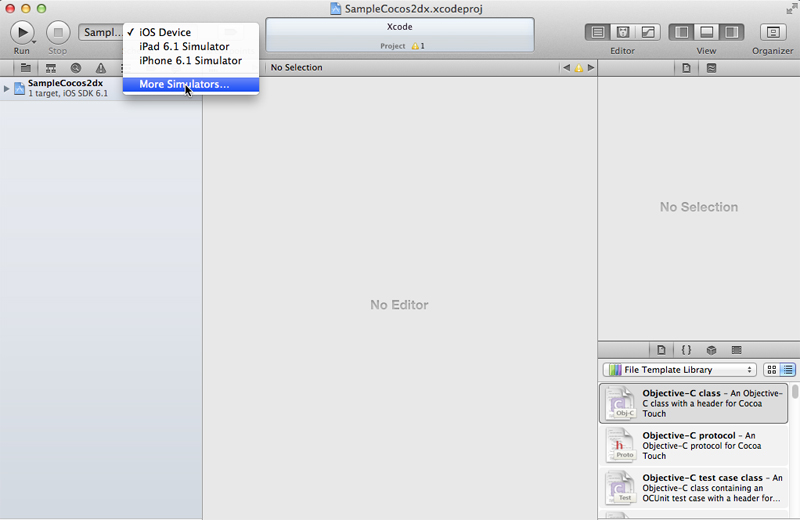800x520 pixels.
Task: Select iPhone 6.1 Simulator option
Action: (191, 61)
